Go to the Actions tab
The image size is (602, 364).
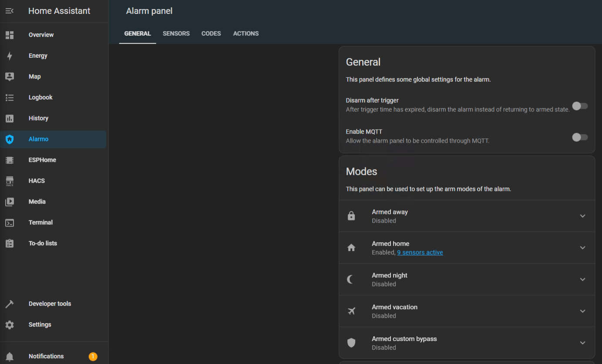point(246,33)
